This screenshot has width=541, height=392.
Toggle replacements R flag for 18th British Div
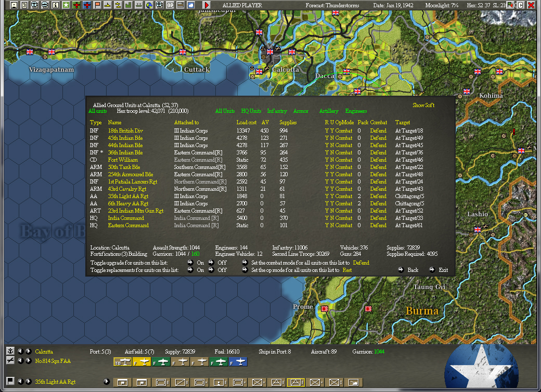coord(327,130)
